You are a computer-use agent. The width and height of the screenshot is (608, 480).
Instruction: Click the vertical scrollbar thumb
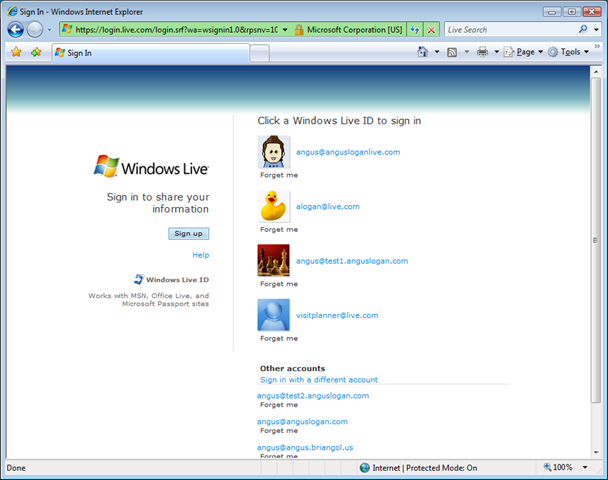tap(596, 240)
